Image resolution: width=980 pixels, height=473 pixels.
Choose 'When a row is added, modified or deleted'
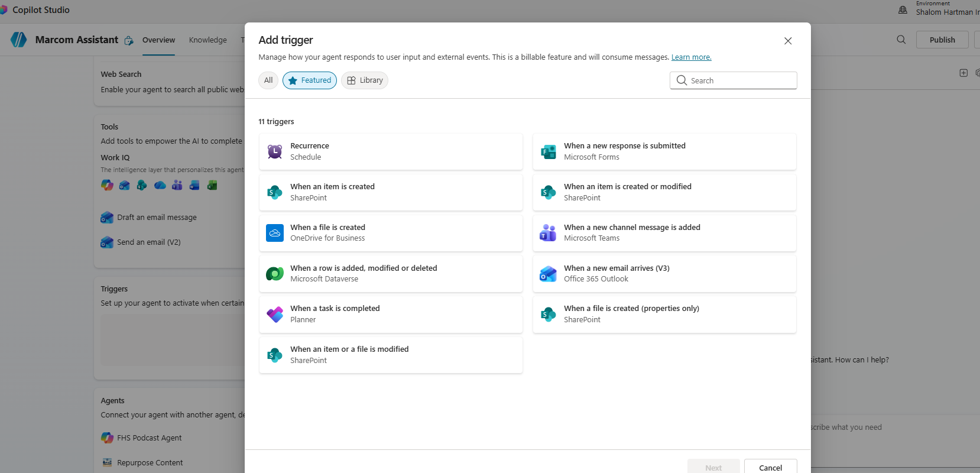click(391, 274)
